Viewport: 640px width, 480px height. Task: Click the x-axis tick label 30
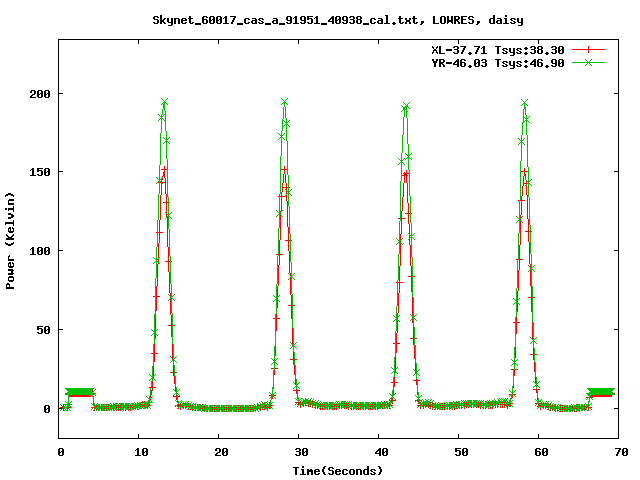tap(301, 452)
